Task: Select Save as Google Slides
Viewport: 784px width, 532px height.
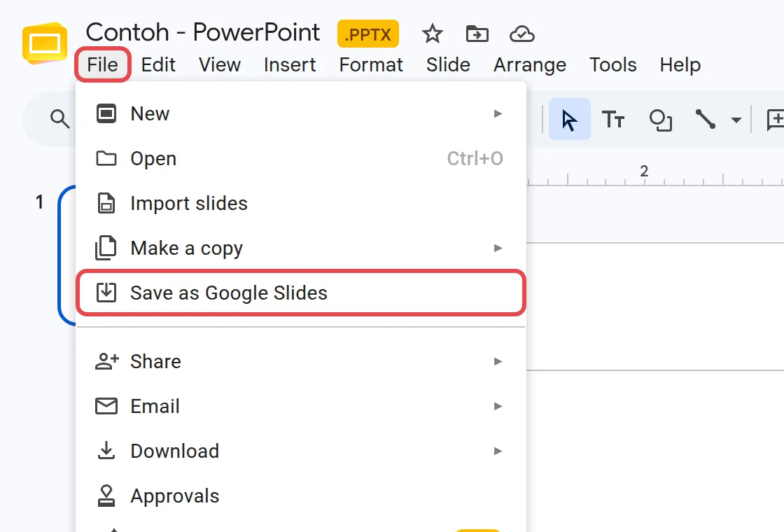Action: [301, 293]
